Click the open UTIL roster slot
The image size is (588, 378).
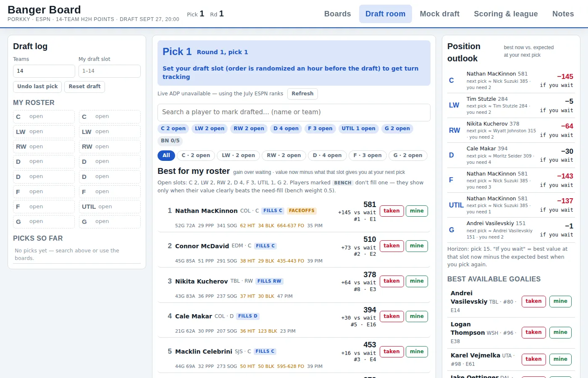coord(110,207)
